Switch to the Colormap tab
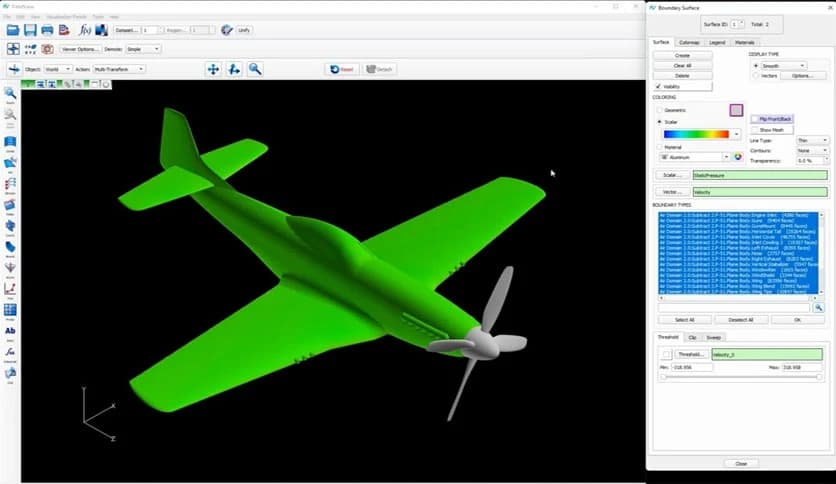Image resolution: width=836 pixels, height=484 pixels. pyautogui.click(x=689, y=42)
